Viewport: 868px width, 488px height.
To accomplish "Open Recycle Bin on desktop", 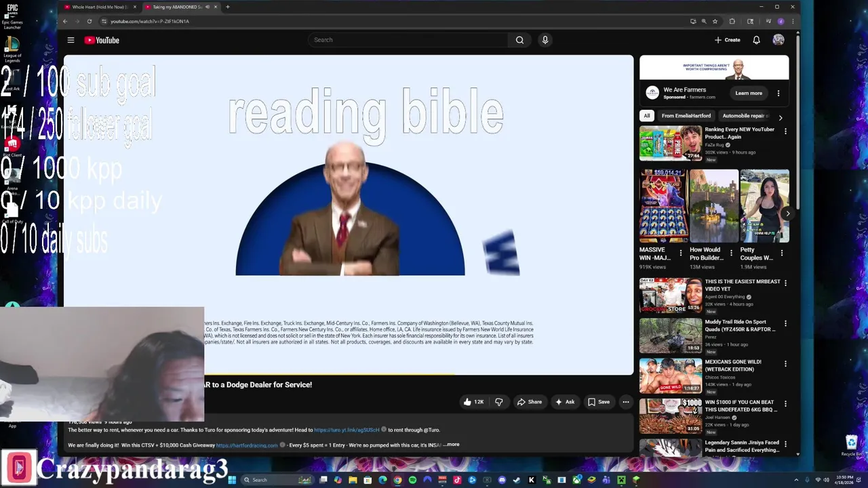I will coord(852,445).
